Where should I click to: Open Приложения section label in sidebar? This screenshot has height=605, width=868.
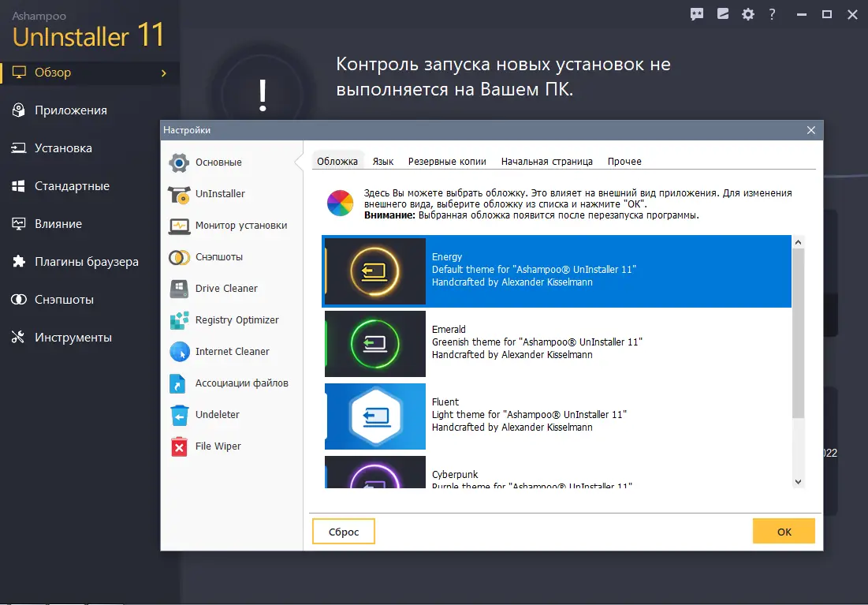tap(71, 110)
